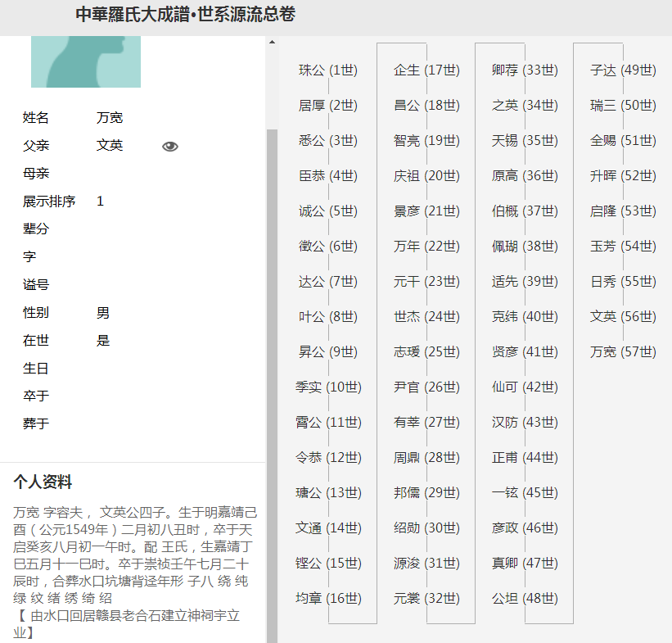
Task: Click the scrollbar up arrow in left panel
Action: tap(272, 42)
